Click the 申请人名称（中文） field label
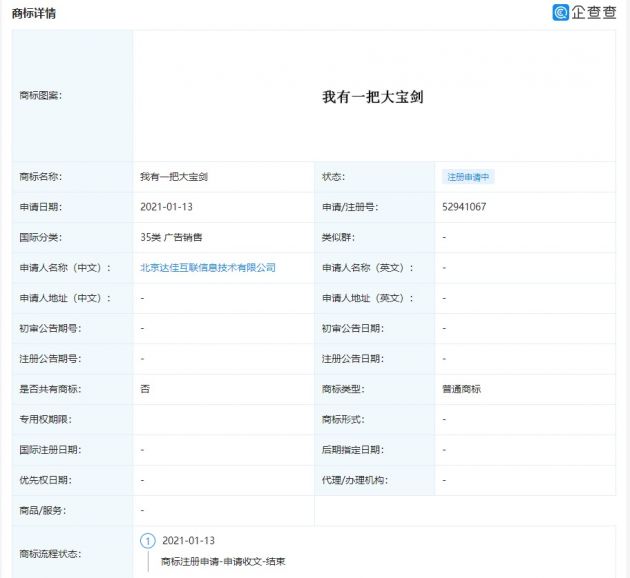Image resolution: width=630 pixels, height=578 pixels. [x=64, y=268]
